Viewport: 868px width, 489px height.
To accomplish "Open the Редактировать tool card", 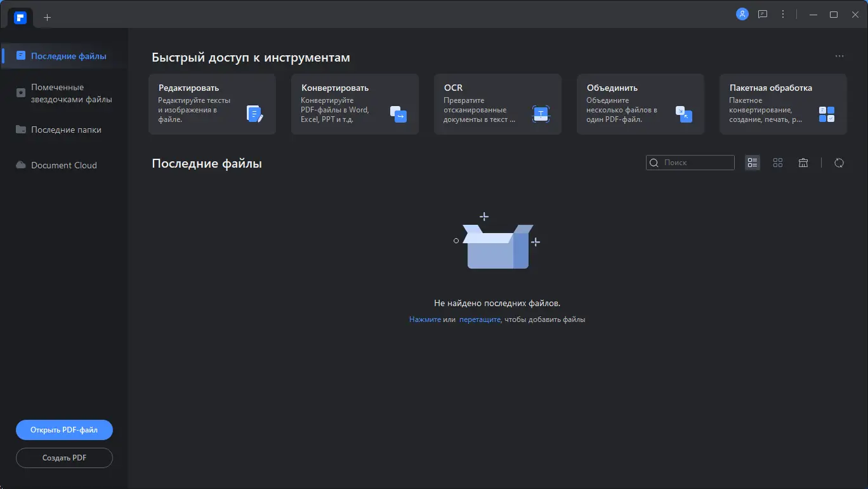I will [x=212, y=104].
